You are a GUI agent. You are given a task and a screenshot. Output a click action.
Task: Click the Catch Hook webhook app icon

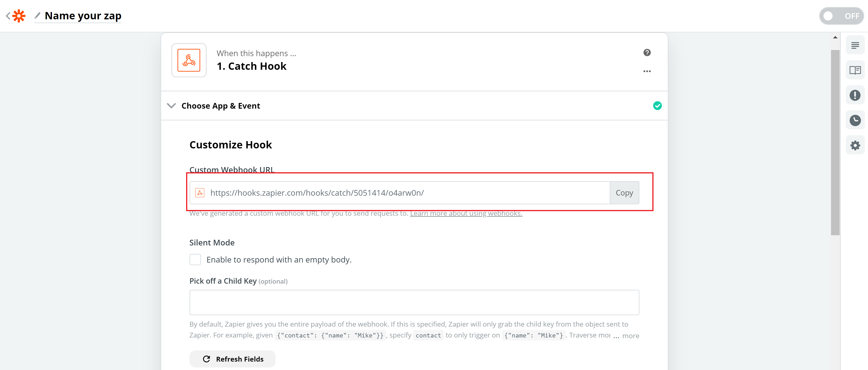189,60
